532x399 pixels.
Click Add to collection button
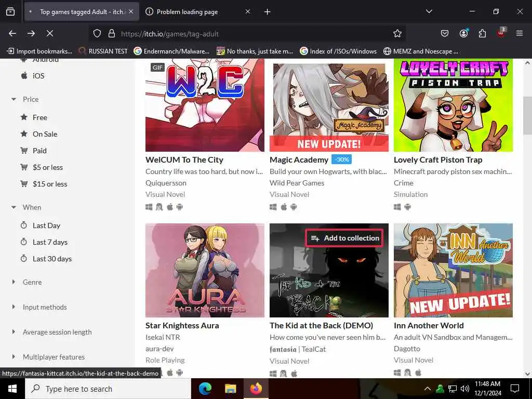pyautogui.click(x=344, y=238)
